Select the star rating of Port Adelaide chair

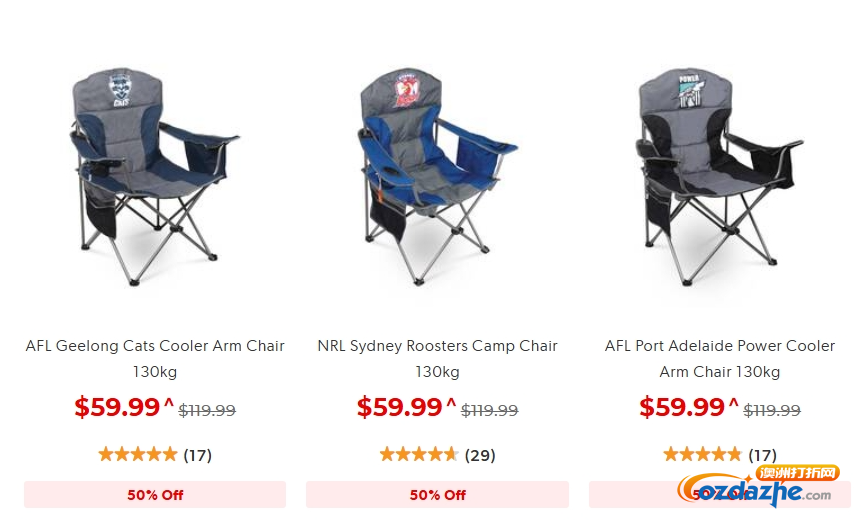coord(703,455)
